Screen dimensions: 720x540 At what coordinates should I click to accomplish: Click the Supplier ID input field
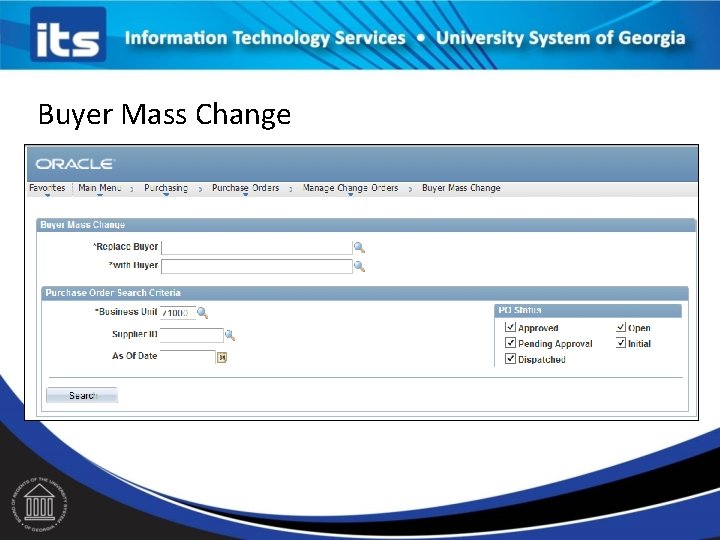click(191, 335)
